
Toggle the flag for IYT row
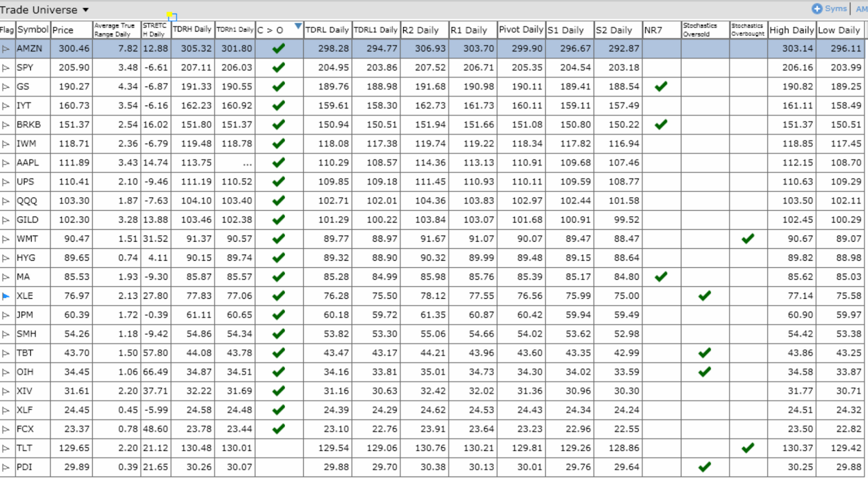pyautogui.click(x=6, y=106)
